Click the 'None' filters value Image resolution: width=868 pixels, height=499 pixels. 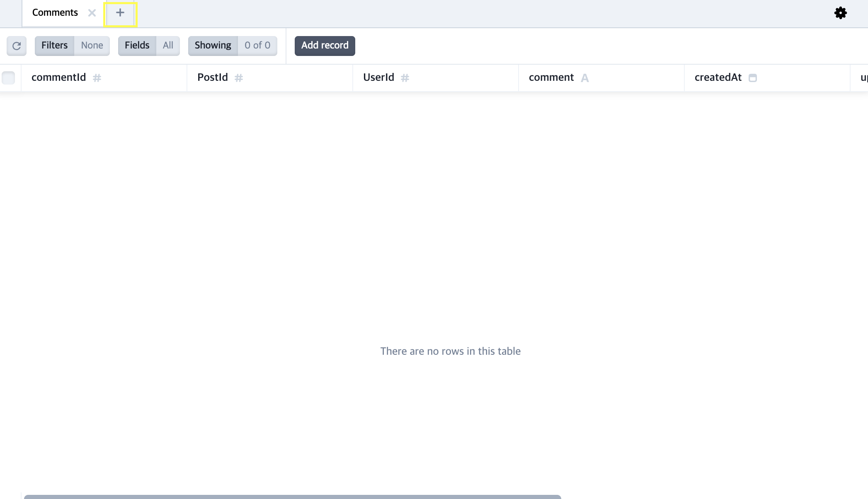coord(92,46)
